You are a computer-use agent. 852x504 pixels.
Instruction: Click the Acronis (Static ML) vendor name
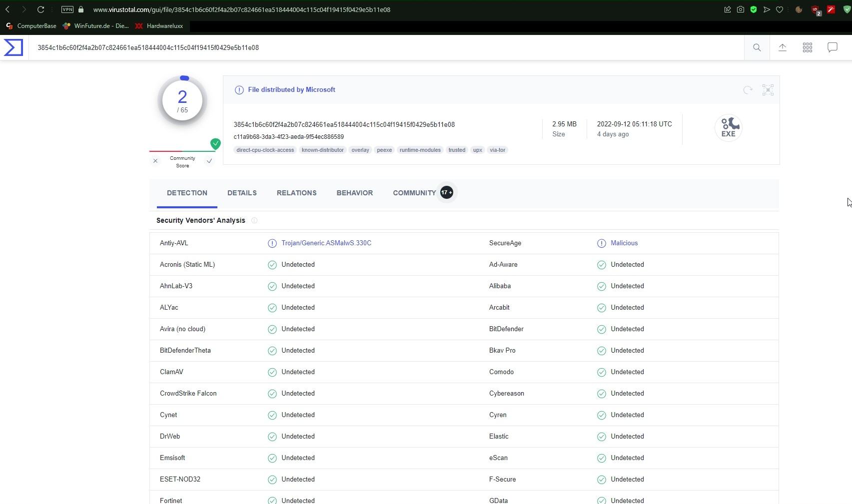187,265
